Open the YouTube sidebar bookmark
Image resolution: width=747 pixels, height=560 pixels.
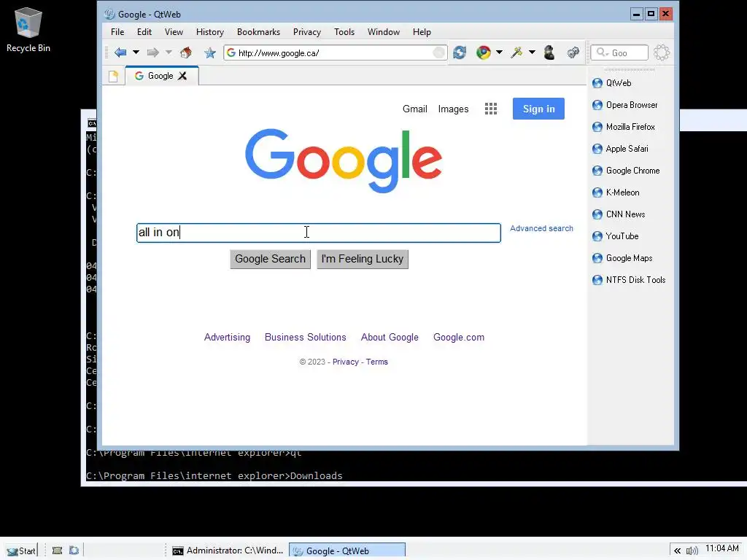pyautogui.click(x=615, y=237)
